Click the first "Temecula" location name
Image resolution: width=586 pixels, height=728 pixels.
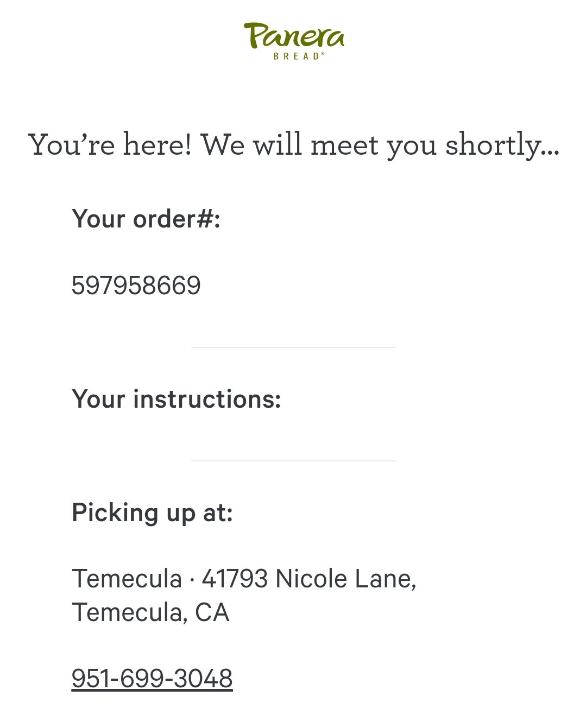point(127,579)
